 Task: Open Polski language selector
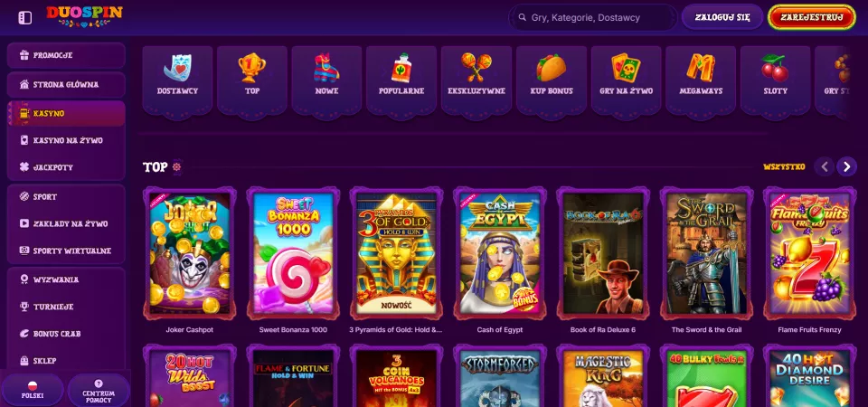33,390
